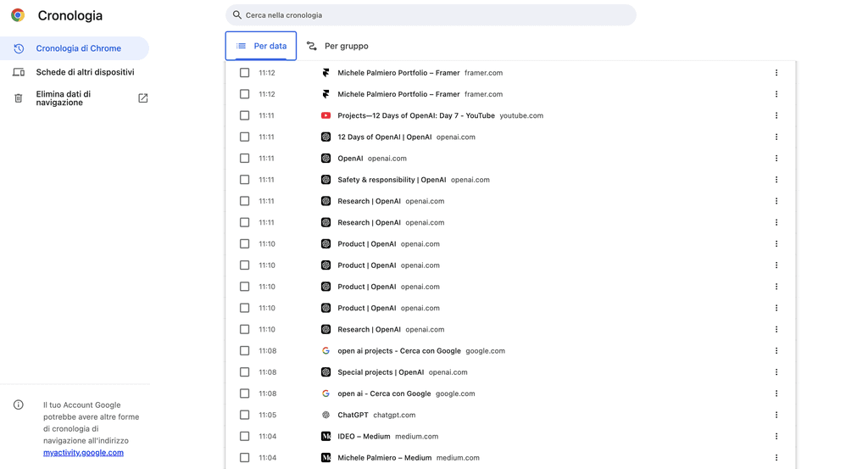The width and height of the screenshot is (868, 469).
Task: Click the chatgpt.com domain label
Action: [x=394, y=415]
